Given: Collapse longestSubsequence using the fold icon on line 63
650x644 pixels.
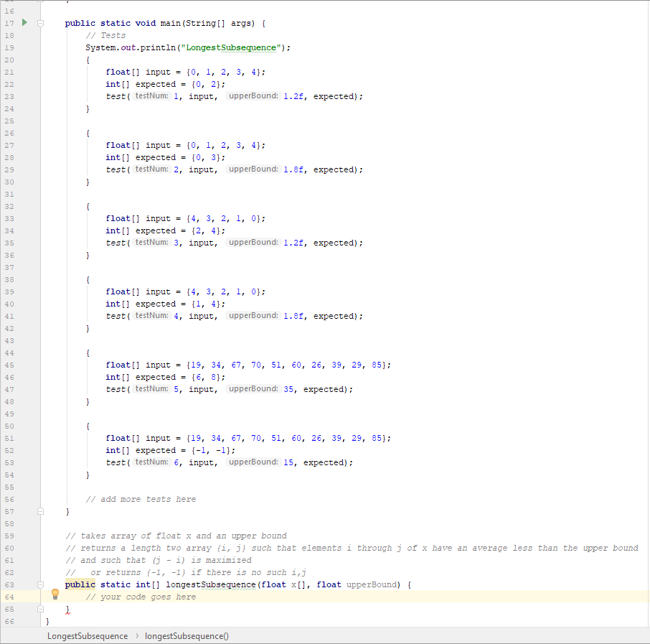Looking at the screenshot, I should pyautogui.click(x=40, y=584).
